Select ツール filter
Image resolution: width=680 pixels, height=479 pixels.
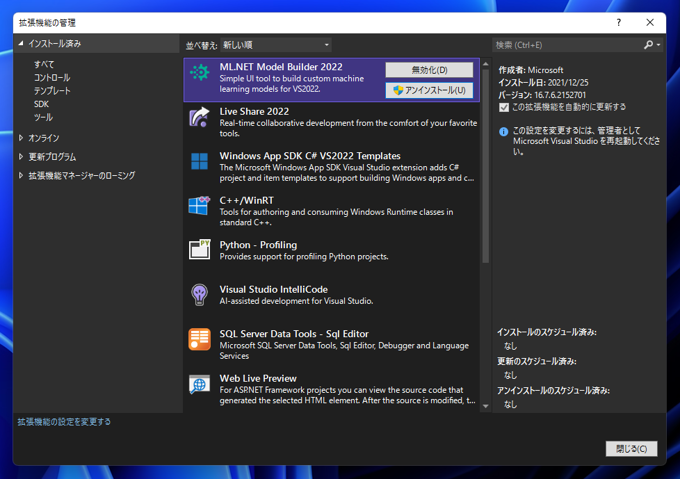pos(43,117)
